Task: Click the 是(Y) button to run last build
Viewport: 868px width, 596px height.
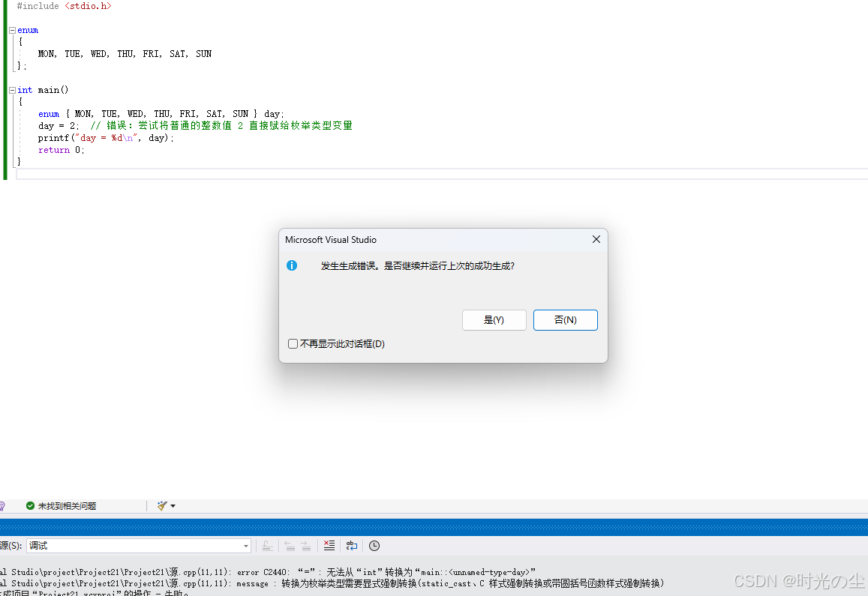Action: point(494,319)
